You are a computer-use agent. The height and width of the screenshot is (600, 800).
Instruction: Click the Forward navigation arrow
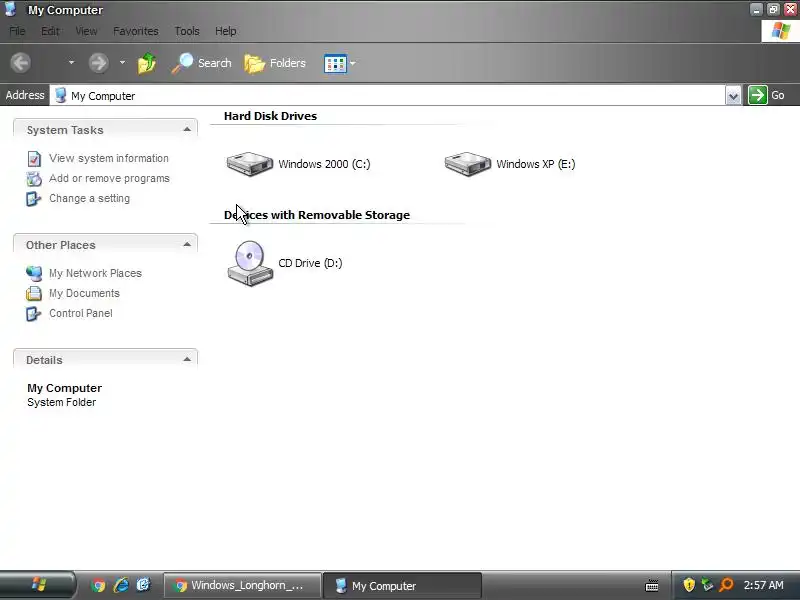click(x=98, y=63)
